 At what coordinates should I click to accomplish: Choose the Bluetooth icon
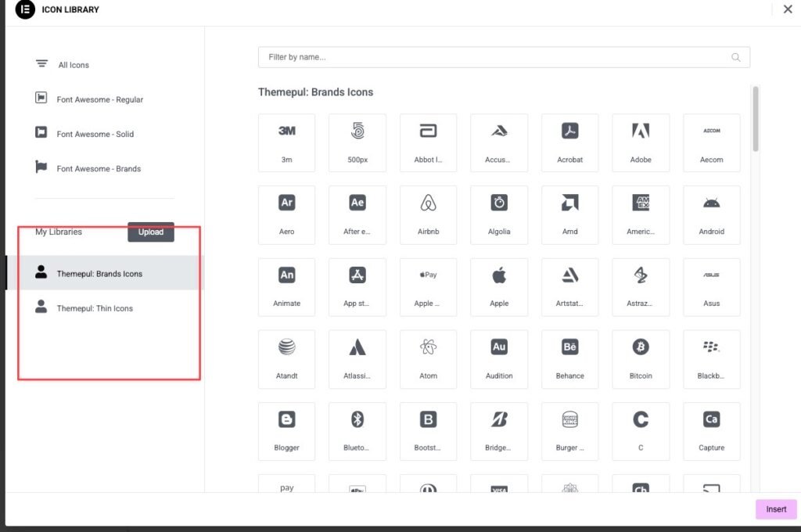[x=357, y=431]
